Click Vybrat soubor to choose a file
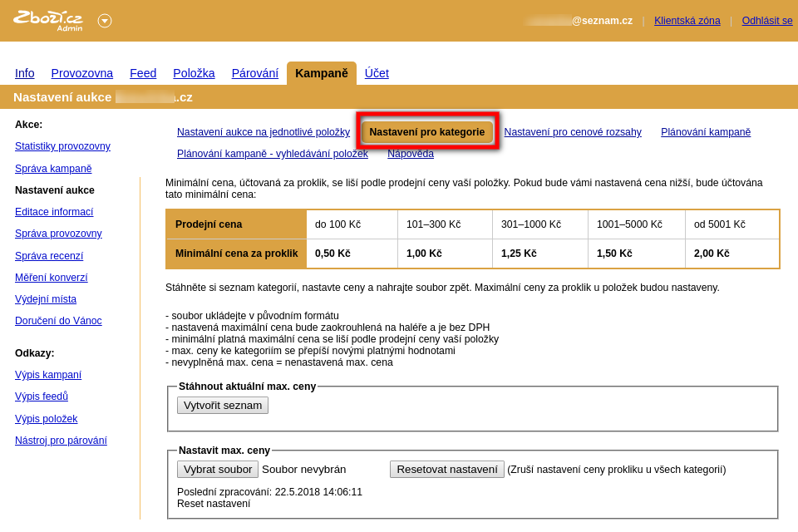Screen dimensions: 798x532 coord(218,469)
